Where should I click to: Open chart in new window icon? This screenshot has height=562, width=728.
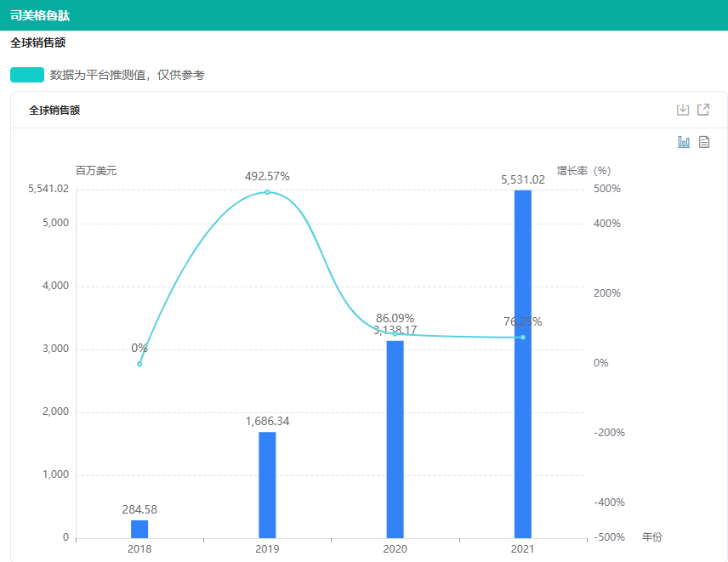click(x=703, y=110)
